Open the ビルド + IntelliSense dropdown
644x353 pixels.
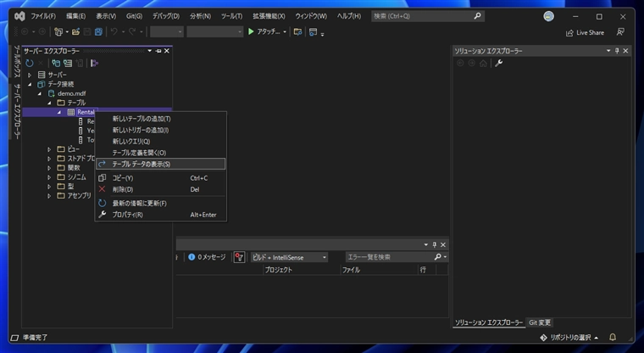coord(289,257)
